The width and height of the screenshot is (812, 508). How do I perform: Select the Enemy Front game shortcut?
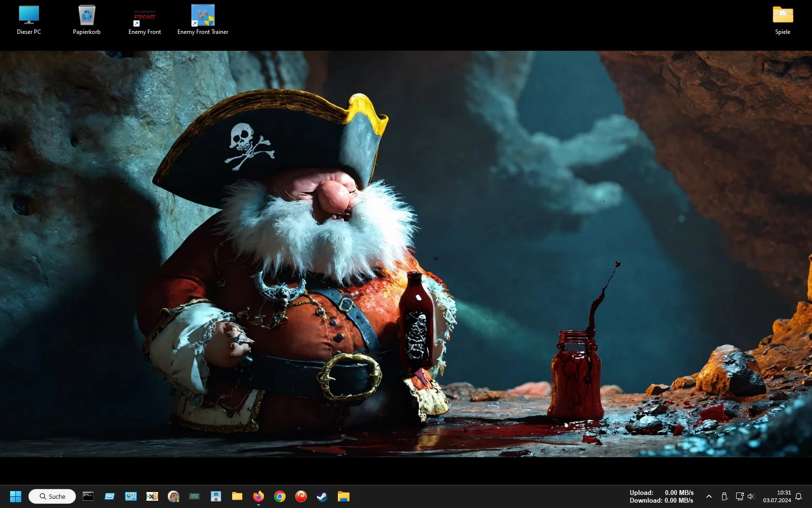(x=145, y=20)
